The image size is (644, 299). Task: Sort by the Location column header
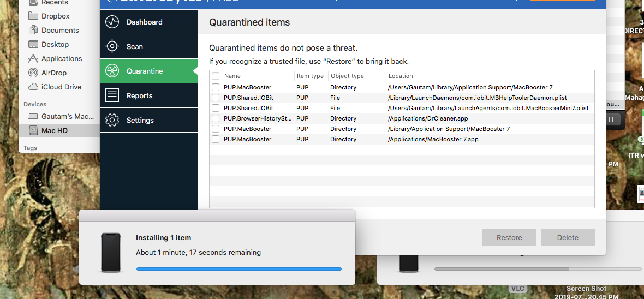tap(490, 76)
